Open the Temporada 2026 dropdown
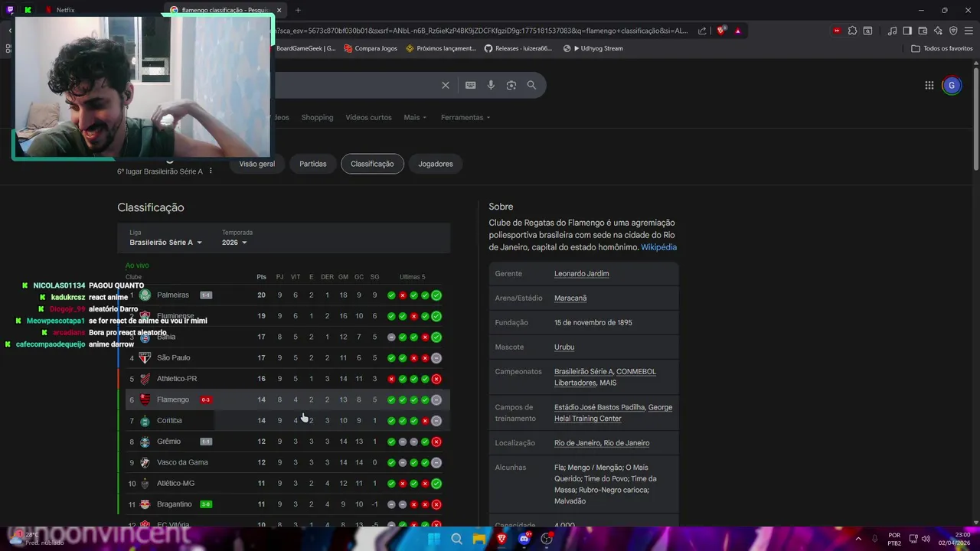Screen dimensions: 980x551 (234, 243)
